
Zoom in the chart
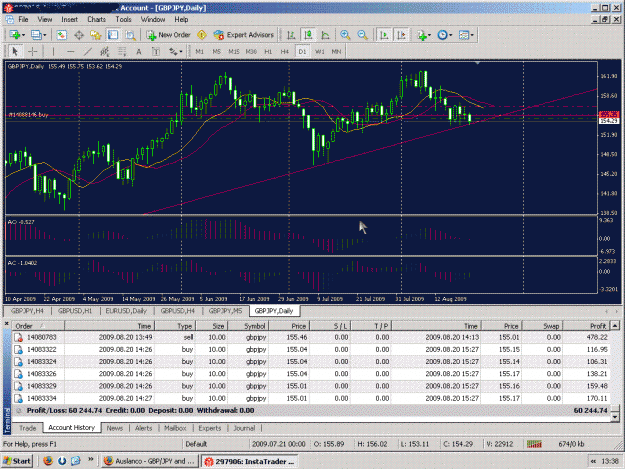(345, 35)
